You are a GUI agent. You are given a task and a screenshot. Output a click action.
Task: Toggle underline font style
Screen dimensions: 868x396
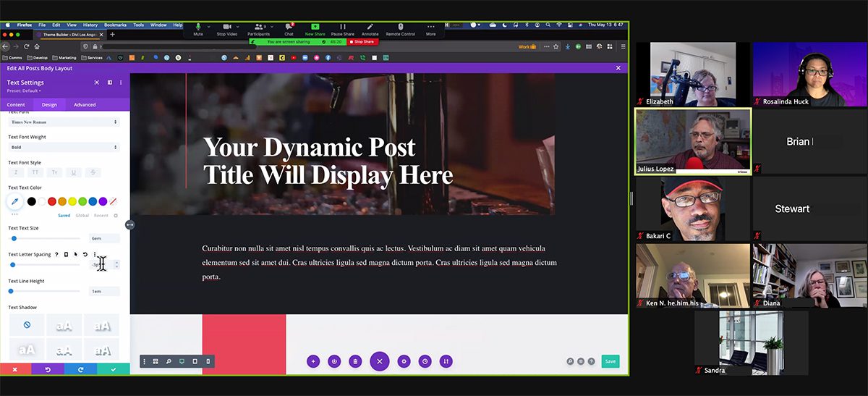pyautogui.click(x=74, y=172)
